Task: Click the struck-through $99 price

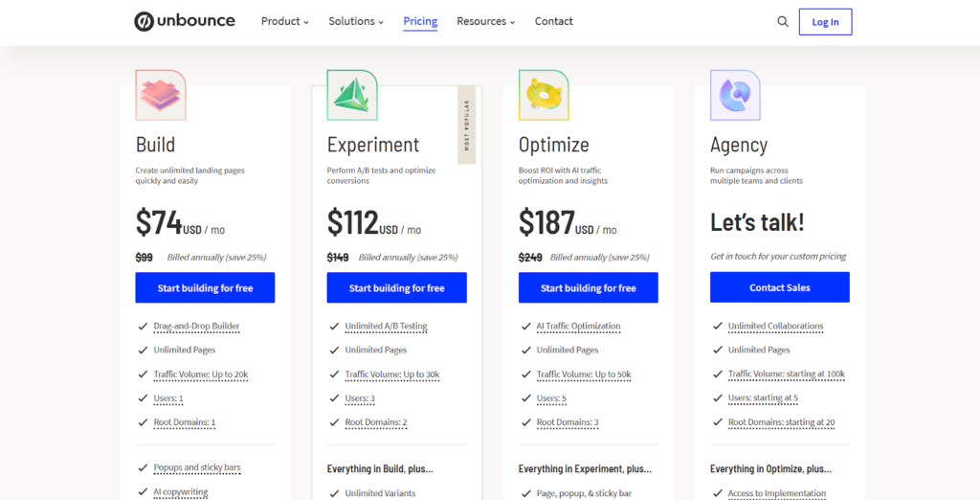Action: tap(144, 258)
